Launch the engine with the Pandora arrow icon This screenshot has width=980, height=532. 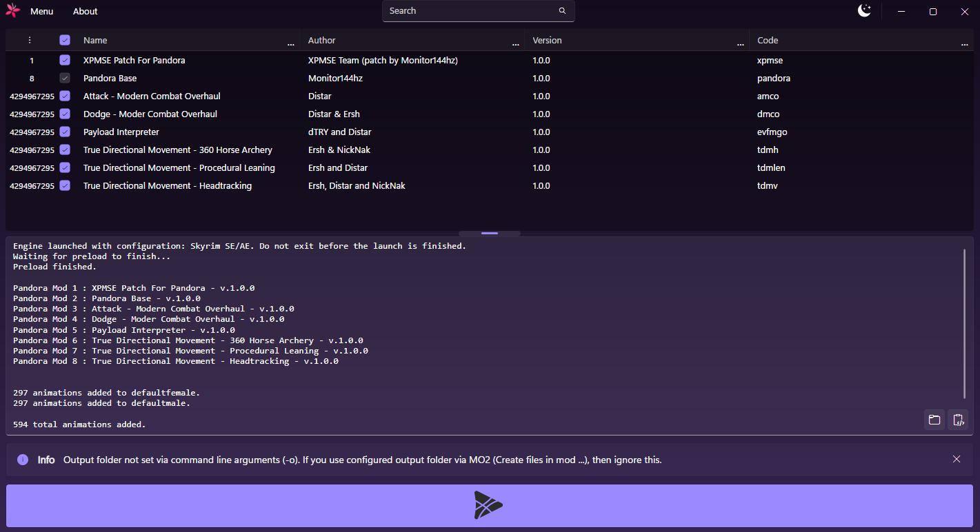[489, 505]
